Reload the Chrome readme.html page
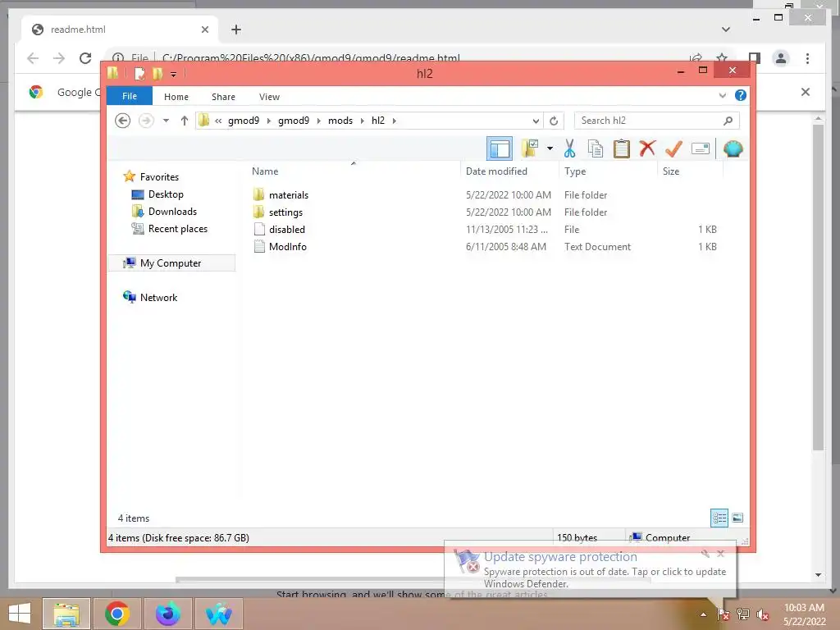Viewport: 840px width, 630px height. (85, 58)
